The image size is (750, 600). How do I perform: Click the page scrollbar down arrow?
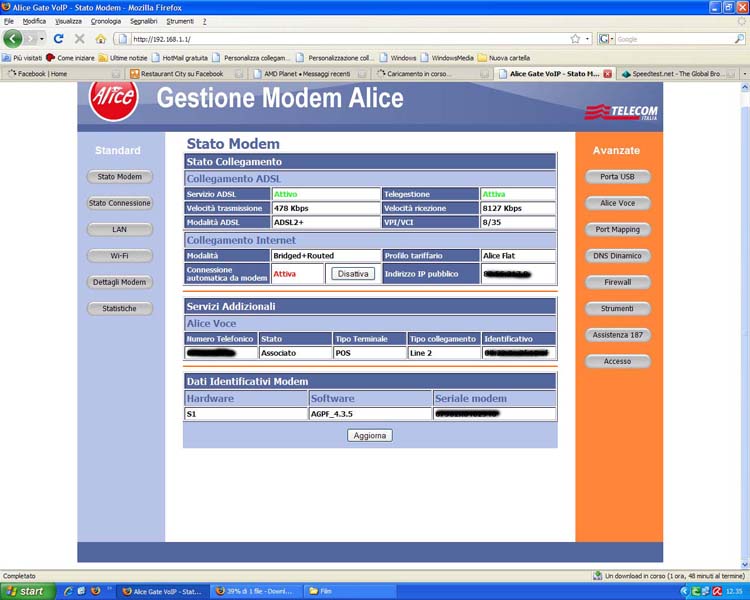tap(745, 565)
